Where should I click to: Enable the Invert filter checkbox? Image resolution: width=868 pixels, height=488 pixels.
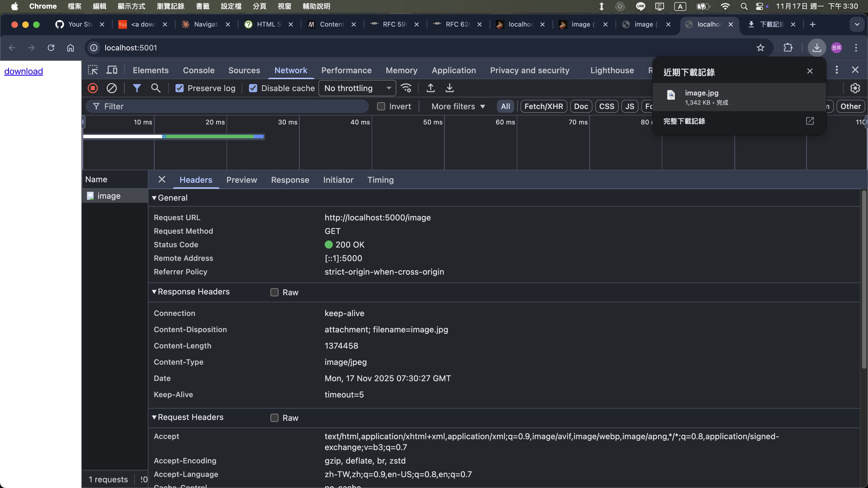[381, 107]
